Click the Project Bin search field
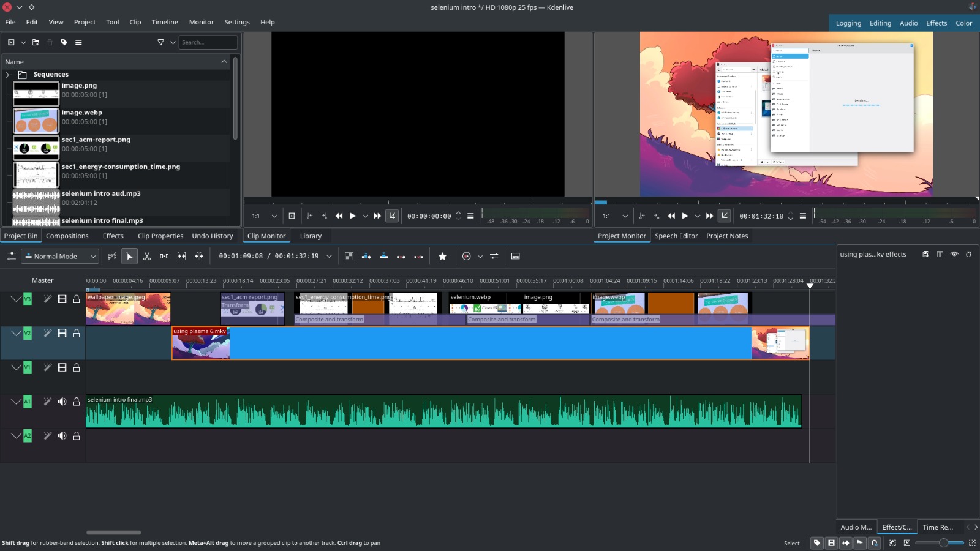 click(x=208, y=42)
